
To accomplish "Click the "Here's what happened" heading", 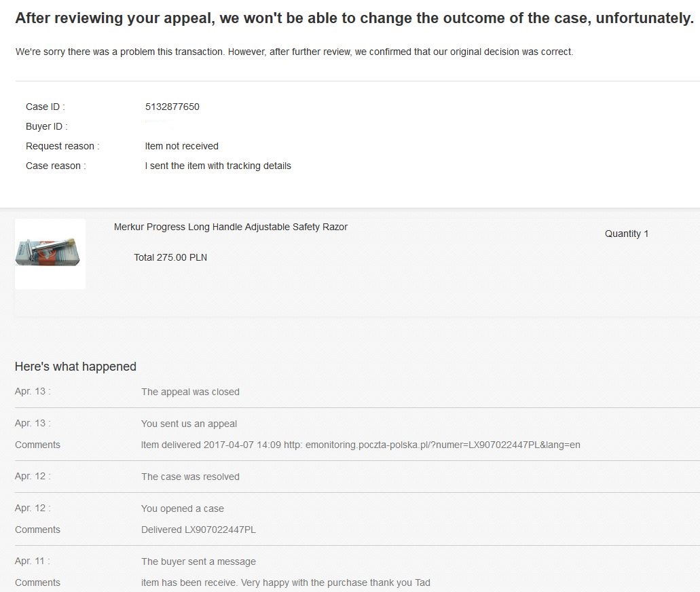I will 75,367.
